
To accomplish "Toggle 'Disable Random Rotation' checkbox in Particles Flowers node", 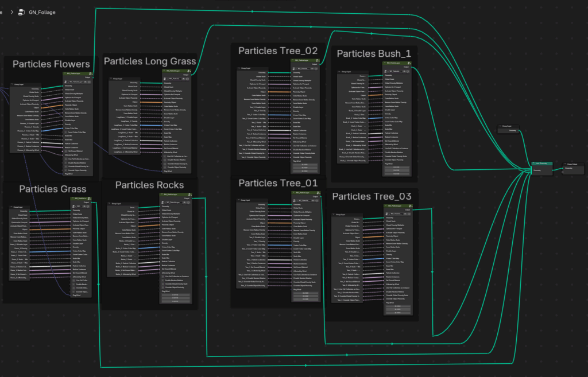I will (65, 162).
